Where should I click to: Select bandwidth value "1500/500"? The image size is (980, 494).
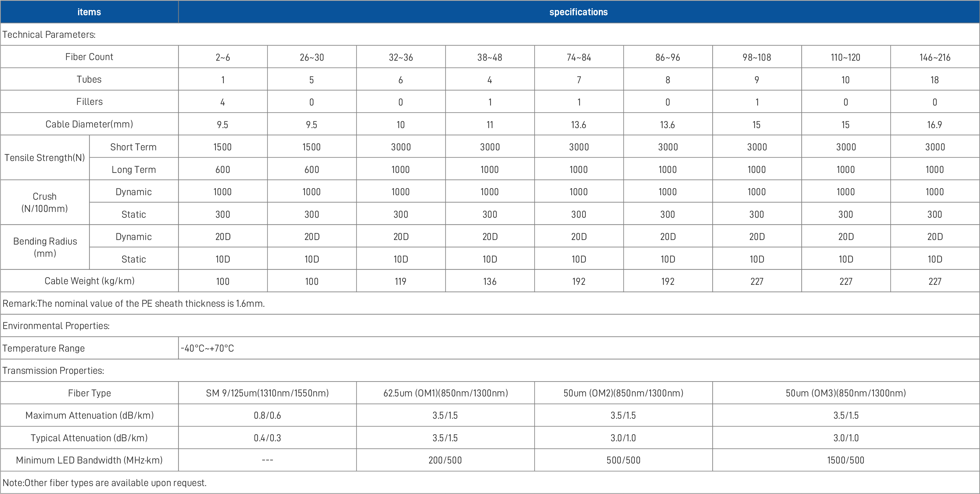[846, 460]
